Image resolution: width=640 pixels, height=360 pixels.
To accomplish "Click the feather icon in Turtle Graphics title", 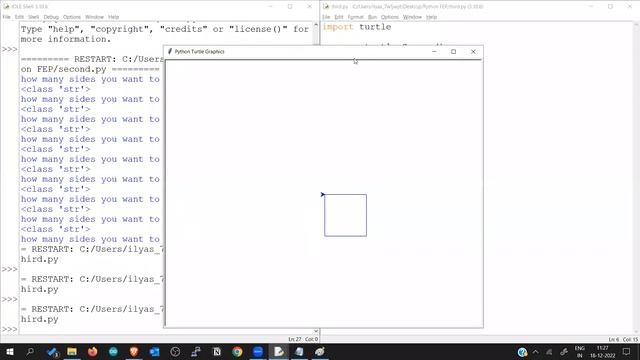I will pyautogui.click(x=170, y=51).
